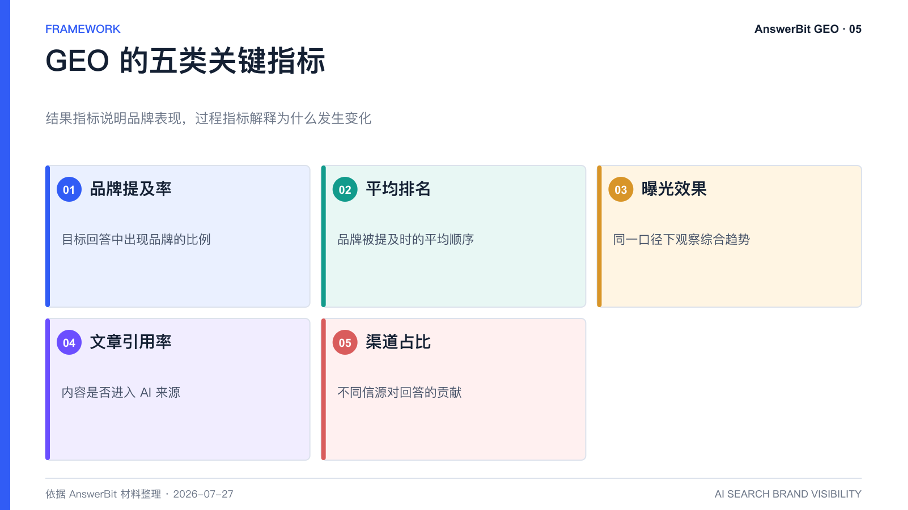
Task: Click the purple 04 number badge
Action: 69,342
